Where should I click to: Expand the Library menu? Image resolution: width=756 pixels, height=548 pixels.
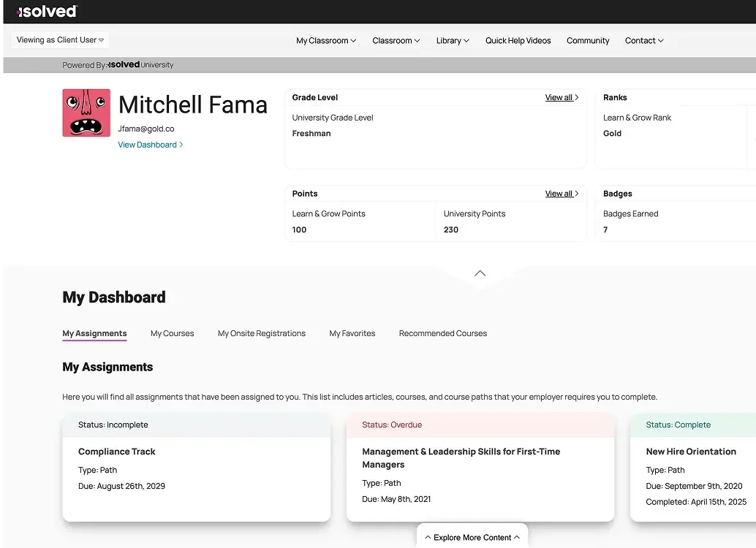pos(453,40)
